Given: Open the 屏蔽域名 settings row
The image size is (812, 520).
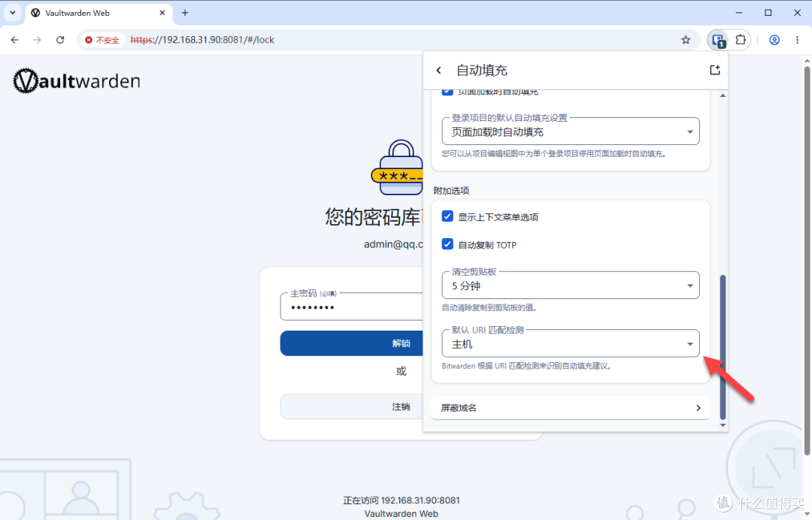Looking at the screenshot, I should tap(571, 408).
